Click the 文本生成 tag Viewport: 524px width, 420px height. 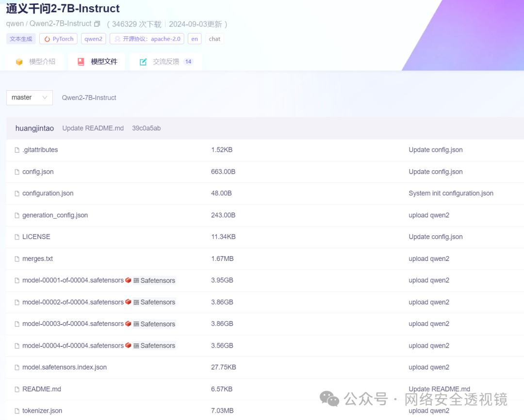pos(21,39)
